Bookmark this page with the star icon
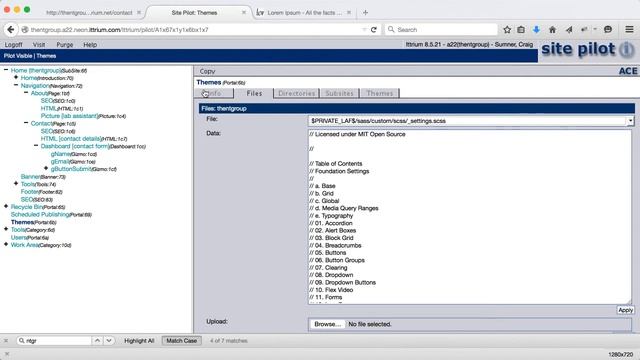Viewport: 640px width, 360px height. click(507, 29)
